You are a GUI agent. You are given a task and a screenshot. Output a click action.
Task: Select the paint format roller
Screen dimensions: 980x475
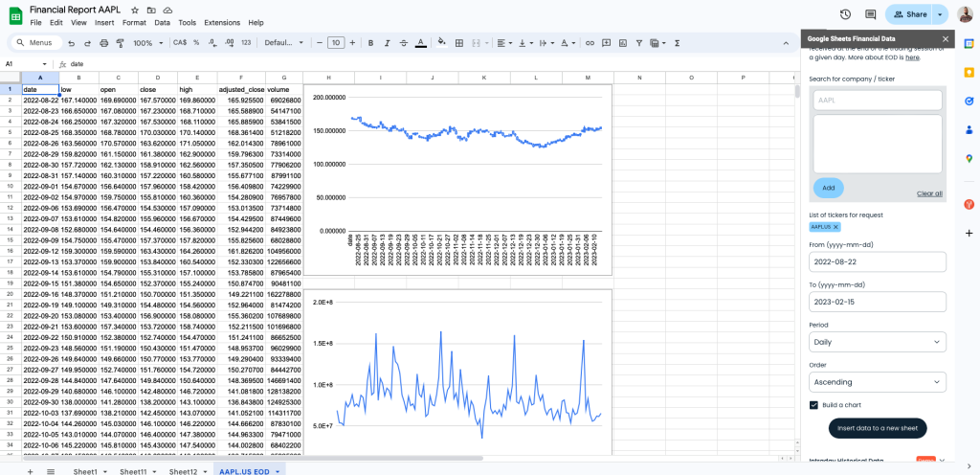click(x=120, y=43)
